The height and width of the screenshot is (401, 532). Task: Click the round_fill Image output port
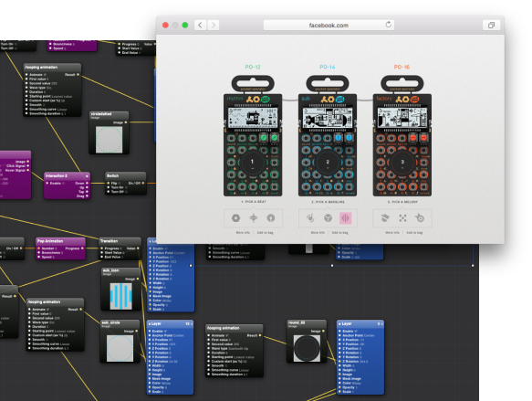coord(323,331)
